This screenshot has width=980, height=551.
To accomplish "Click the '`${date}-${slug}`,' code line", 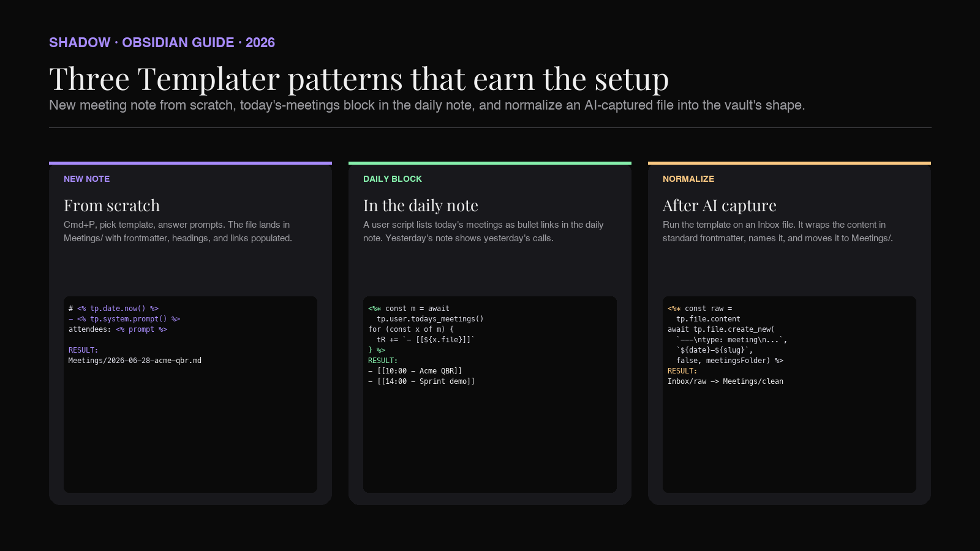I will [715, 350].
